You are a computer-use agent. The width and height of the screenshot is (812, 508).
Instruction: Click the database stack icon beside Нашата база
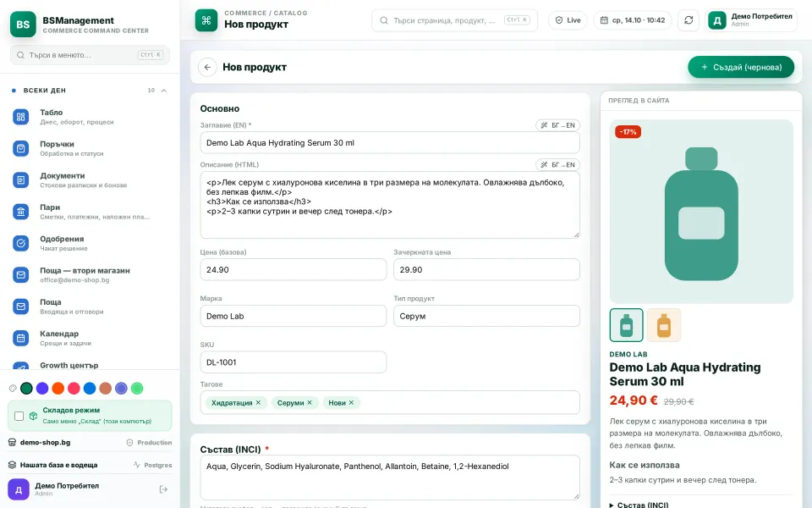pyautogui.click(x=13, y=465)
